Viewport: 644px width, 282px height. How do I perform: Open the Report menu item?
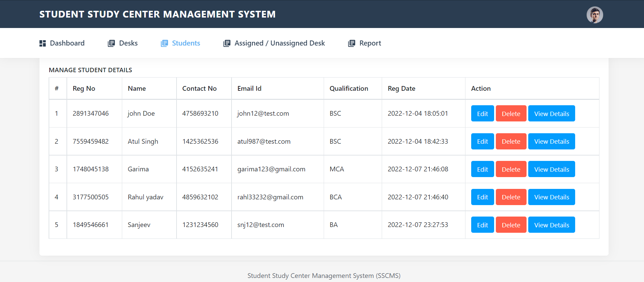(365, 43)
